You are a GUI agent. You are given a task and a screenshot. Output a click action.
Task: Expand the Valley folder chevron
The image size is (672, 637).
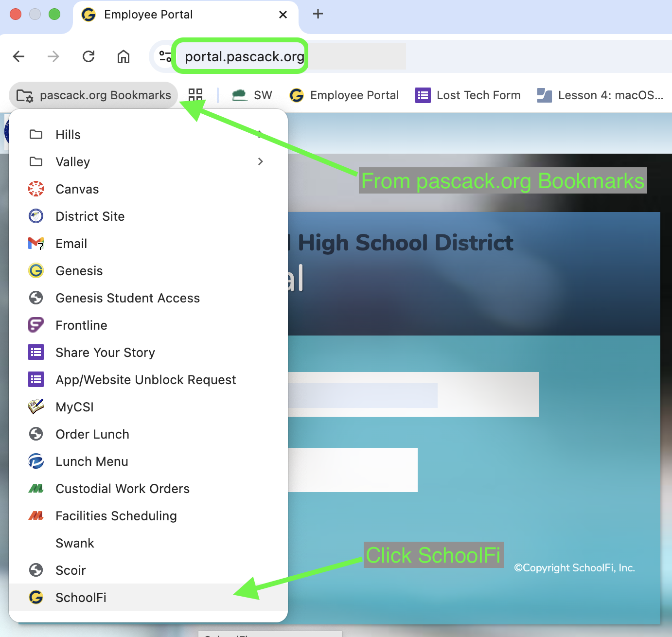coord(261,161)
